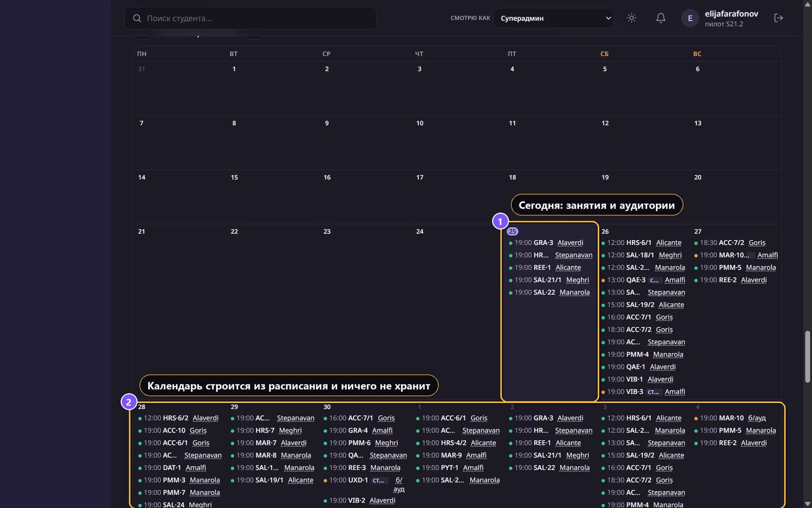Select 12:00 HRS·6/2 event on day 28
The image size is (812, 508).
point(178,418)
